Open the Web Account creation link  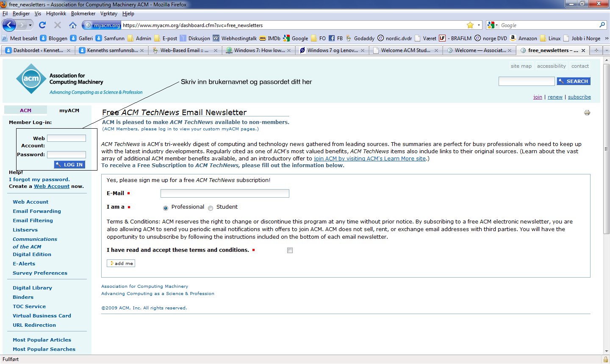(x=52, y=186)
